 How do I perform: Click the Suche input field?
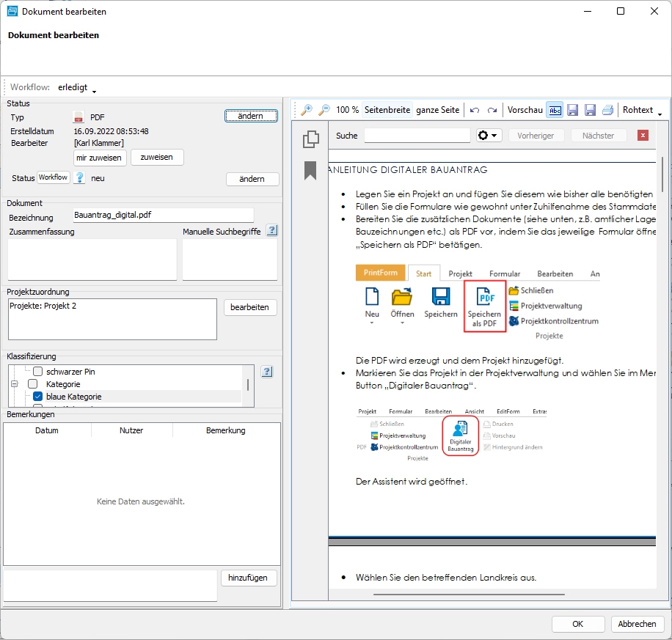pyautogui.click(x=417, y=136)
